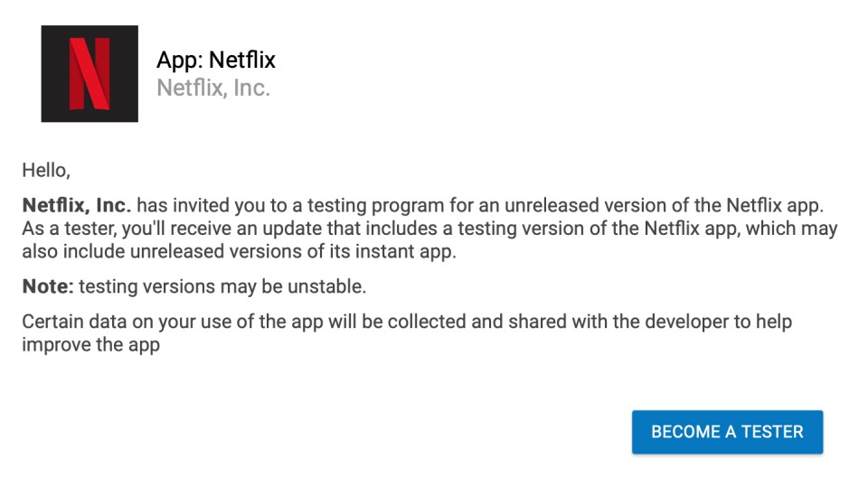Viewport: 868px width, 477px height.
Task: Click the sentence starting with As a tester
Action: [x=429, y=229]
